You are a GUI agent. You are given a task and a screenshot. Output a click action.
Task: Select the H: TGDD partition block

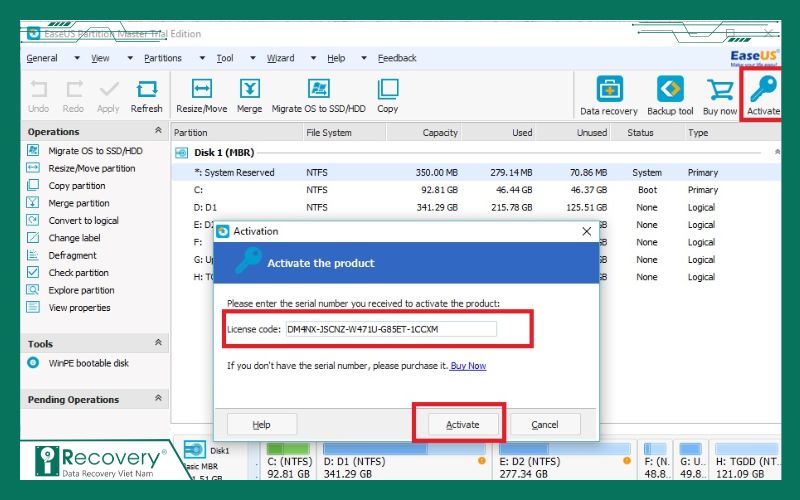[x=745, y=461]
